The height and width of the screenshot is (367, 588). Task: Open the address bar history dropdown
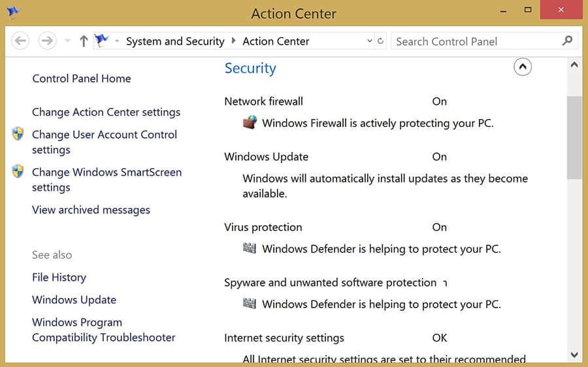pyautogui.click(x=370, y=41)
